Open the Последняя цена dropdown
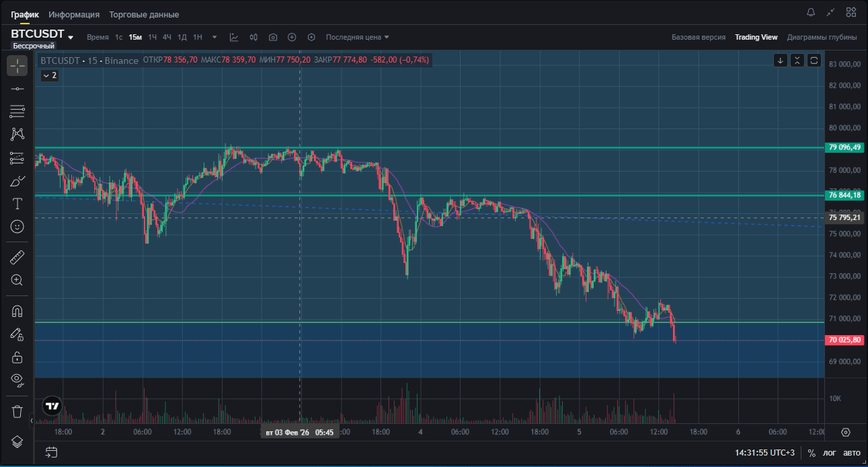The height and width of the screenshot is (467, 868). click(357, 37)
